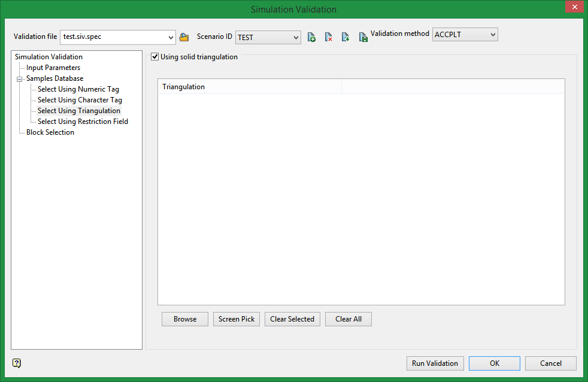This screenshot has width=588, height=382.
Task: Click the add new scenario icon
Action: point(311,37)
